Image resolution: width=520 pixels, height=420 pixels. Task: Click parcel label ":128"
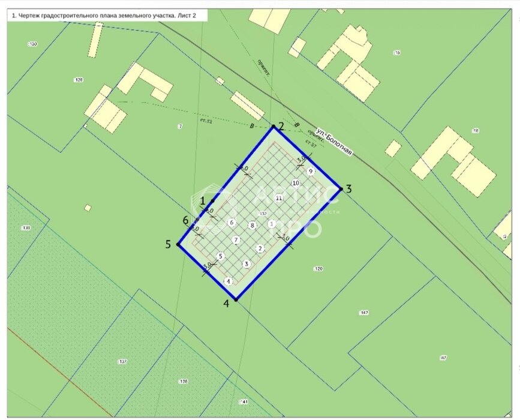[x=79, y=80]
